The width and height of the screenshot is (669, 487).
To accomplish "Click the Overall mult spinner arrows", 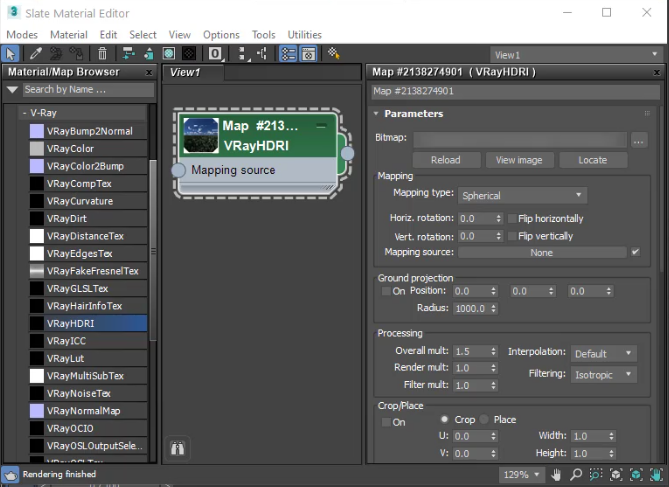I will pyautogui.click(x=493, y=351).
